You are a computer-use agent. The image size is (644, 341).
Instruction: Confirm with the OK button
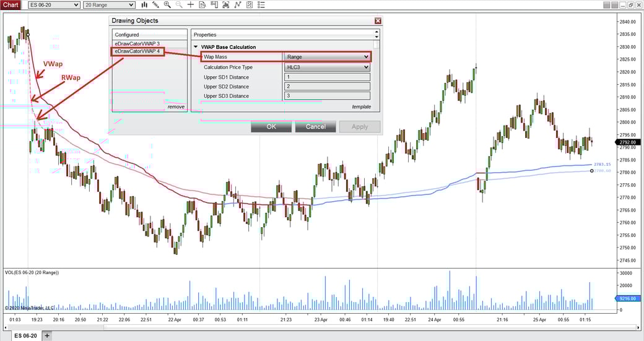coord(271,126)
